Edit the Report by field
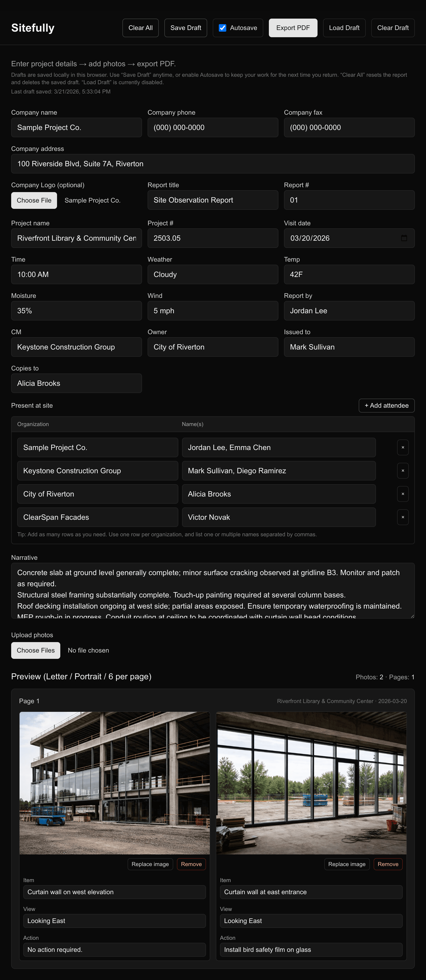The image size is (426, 980). coord(349,311)
